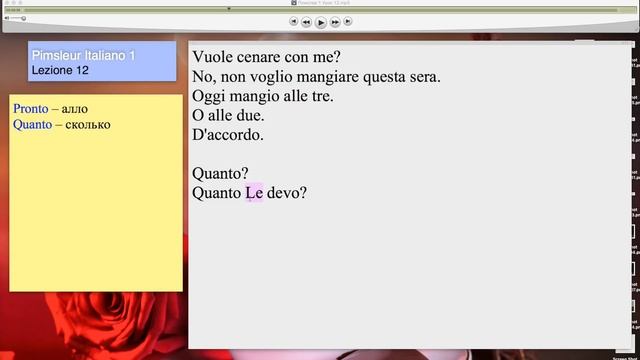This screenshot has height=360, width=640.
Task: Click the line 'Vuole cenare con me?'
Action: pyautogui.click(x=266, y=57)
